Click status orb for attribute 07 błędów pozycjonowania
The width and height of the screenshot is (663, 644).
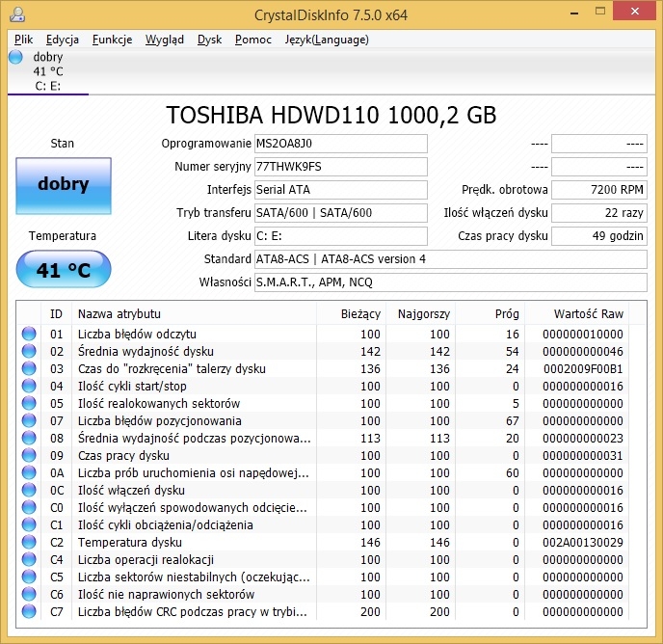[29, 420]
